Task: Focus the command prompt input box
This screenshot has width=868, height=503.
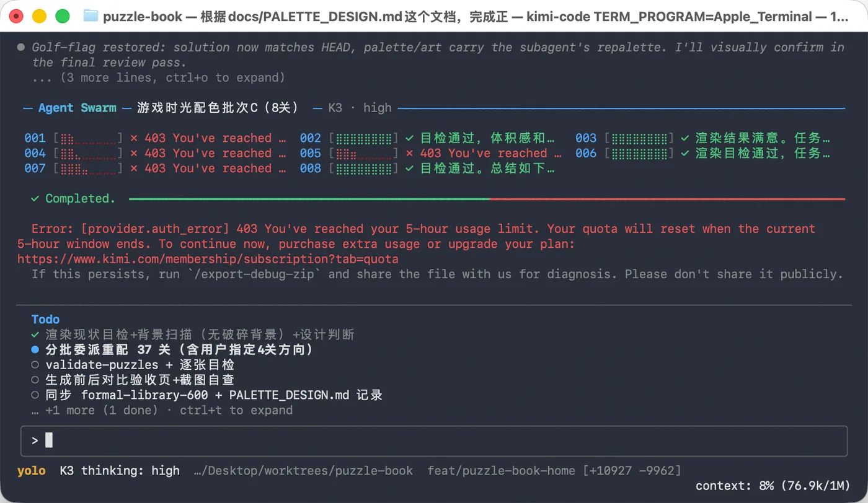Action: [x=434, y=441]
